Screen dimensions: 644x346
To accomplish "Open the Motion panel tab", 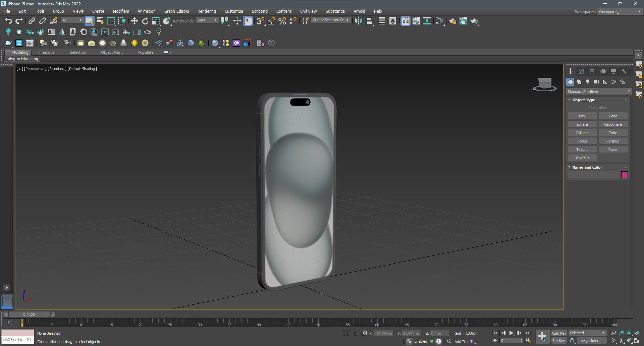I will point(603,71).
